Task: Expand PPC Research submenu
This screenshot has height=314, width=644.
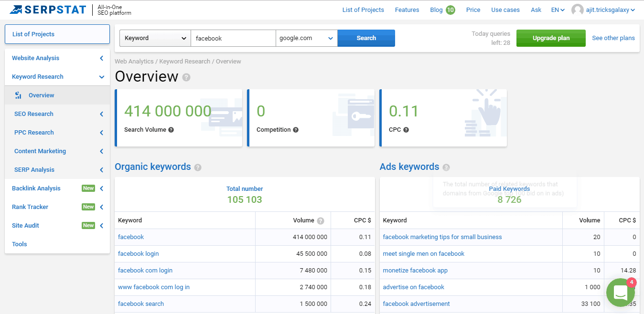Action: click(102, 133)
